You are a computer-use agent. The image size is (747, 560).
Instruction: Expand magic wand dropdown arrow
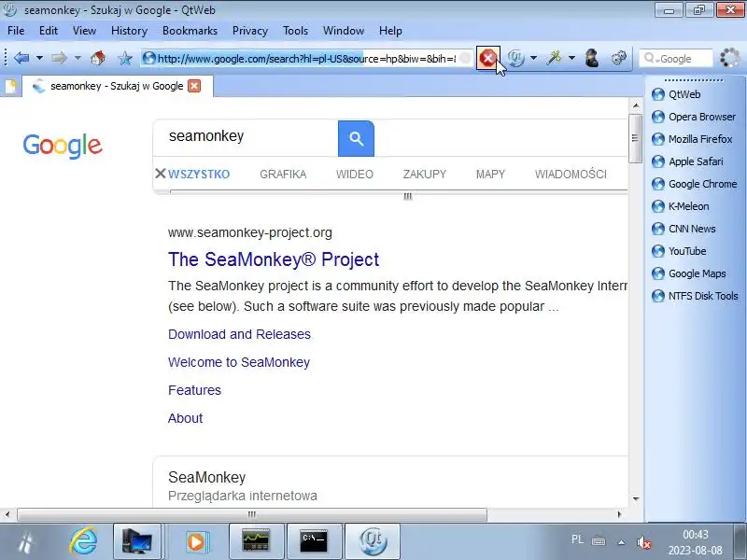[571, 58]
